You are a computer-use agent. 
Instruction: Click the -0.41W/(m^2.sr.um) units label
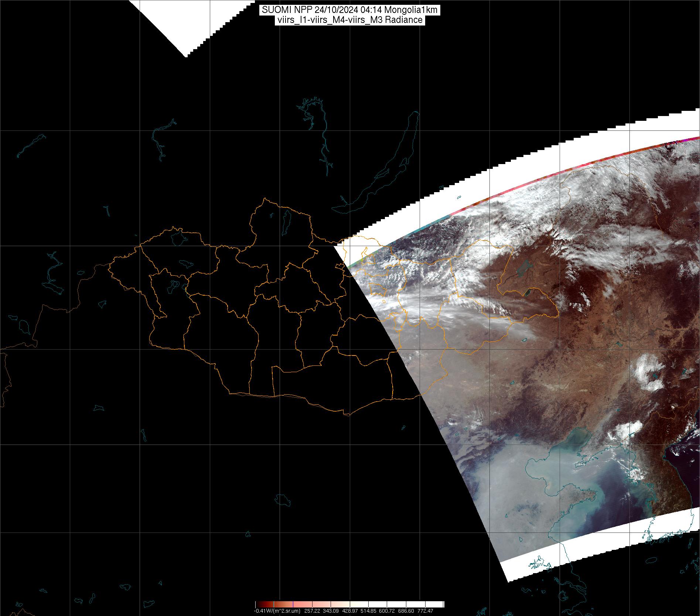tap(277, 611)
